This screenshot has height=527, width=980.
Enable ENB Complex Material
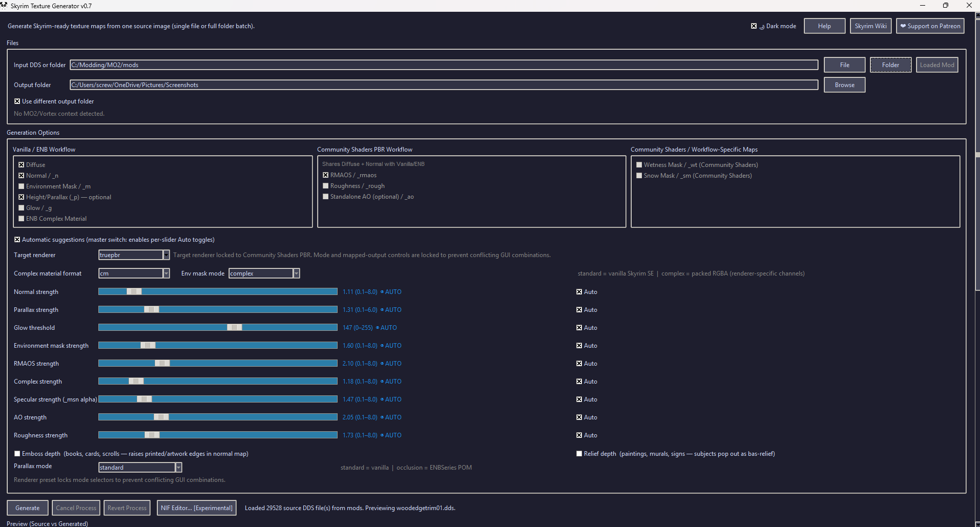coord(21,219)
